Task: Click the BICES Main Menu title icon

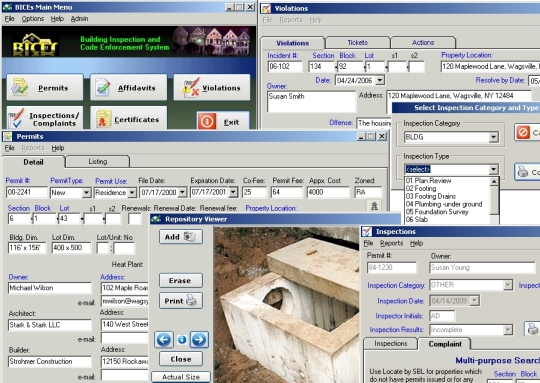Action: [x=7, y=7]
